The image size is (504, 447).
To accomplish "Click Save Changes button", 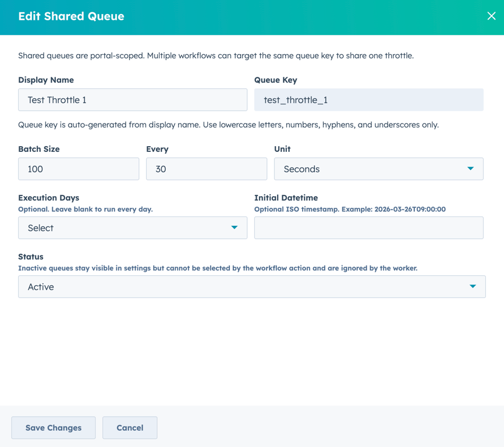I will [x=54, y=428].
